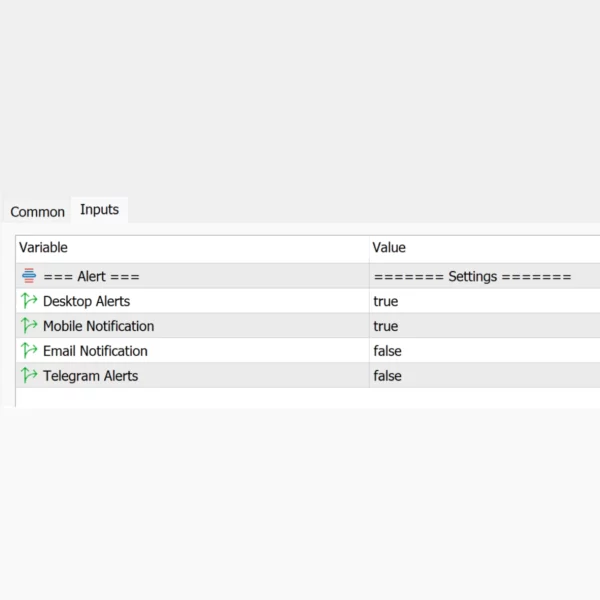600x600 pixels.
Task: Click the Value column header
Action: tap(389, 248)
